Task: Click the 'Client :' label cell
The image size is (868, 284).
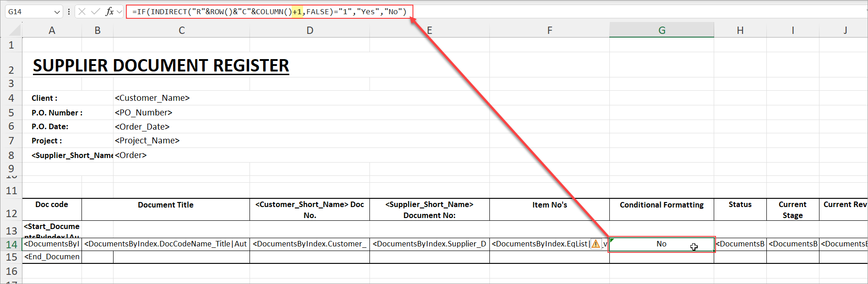Action: coord(44,98)
